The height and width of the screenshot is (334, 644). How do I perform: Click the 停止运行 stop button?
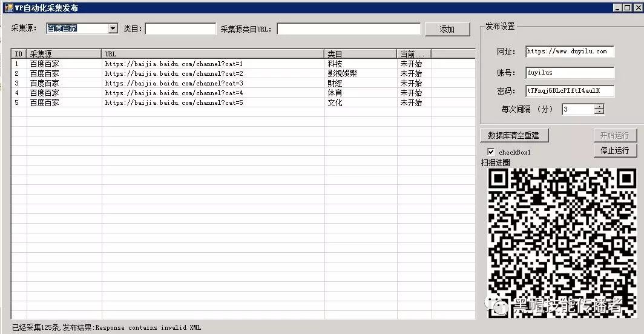coord(615,150)
